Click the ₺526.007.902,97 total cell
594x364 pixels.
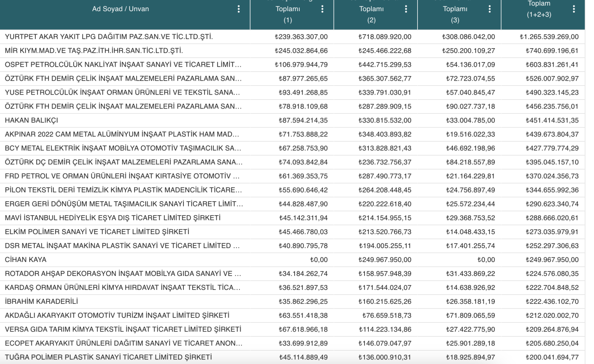pyautogui.click(x=552, y=78)
